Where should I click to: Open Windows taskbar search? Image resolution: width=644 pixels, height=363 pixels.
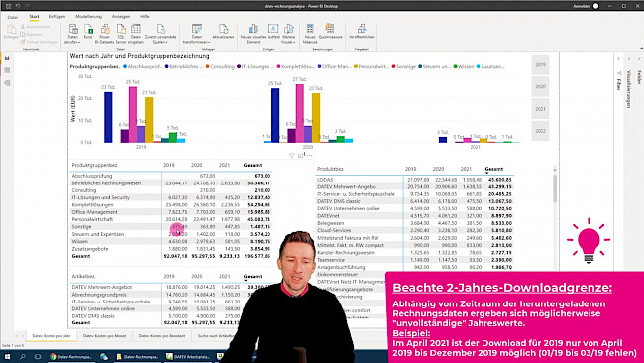coord(23,356)
